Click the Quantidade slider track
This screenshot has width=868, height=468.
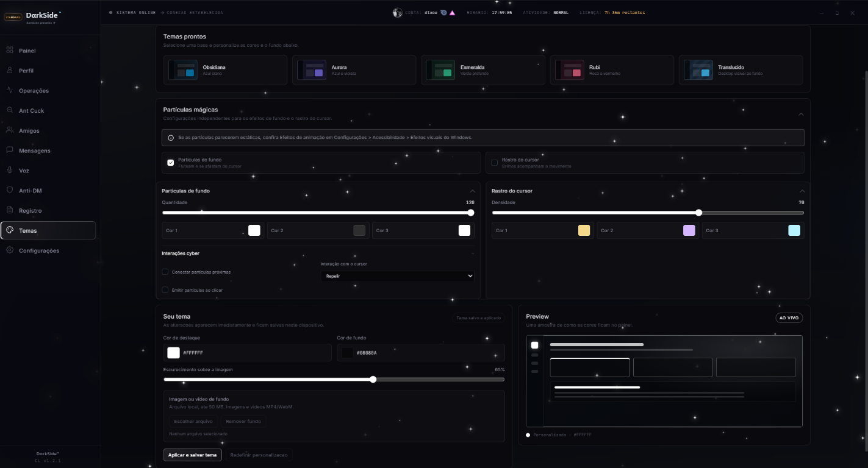click(x=318, y=213)
